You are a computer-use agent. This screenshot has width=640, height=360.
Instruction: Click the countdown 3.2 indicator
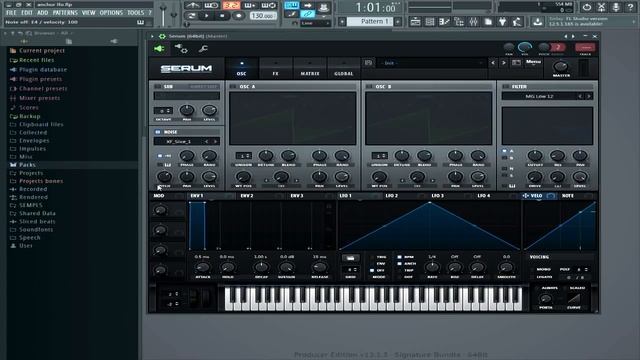(x=231, y=5)
